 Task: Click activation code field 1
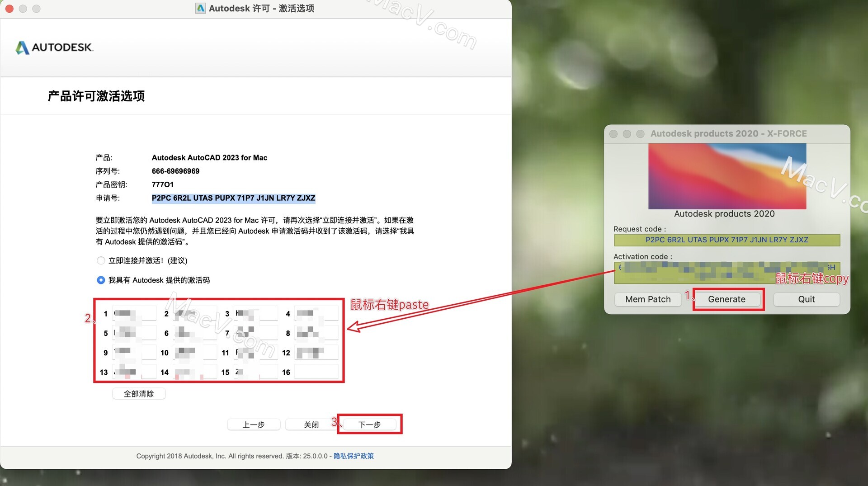coord(134,313)
